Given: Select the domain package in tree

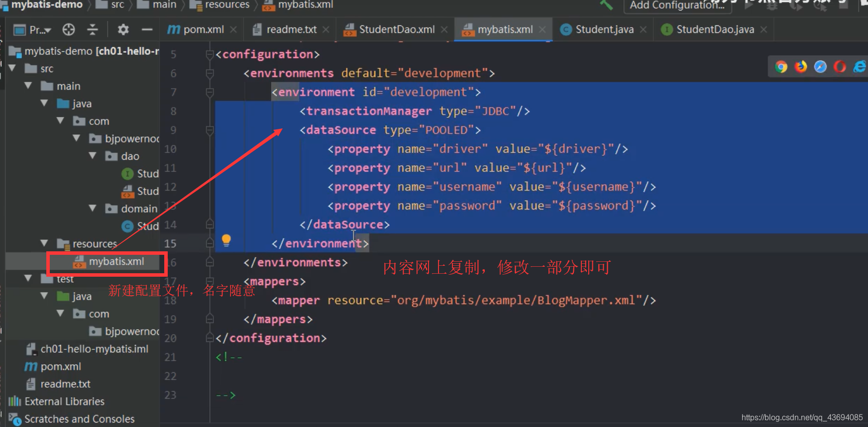Looking at the screenshot, I should click(132, 209).
